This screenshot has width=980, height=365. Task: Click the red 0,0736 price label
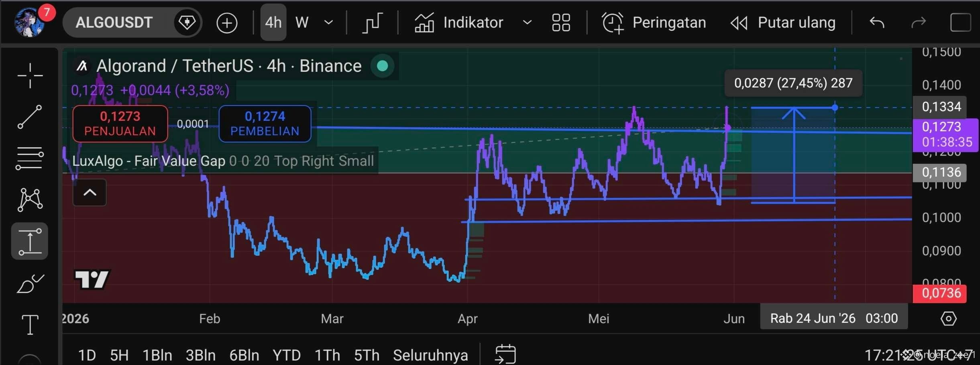click(x=939, y=293)
